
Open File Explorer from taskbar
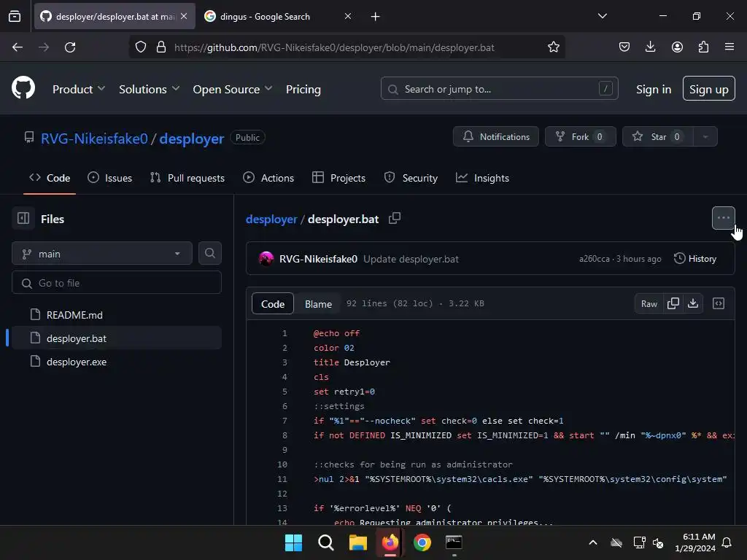[357, 542]
